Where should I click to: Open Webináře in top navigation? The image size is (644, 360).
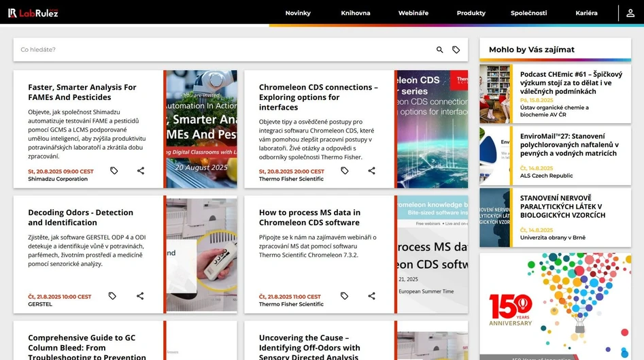pyautogui.click(x=413, y=13)
